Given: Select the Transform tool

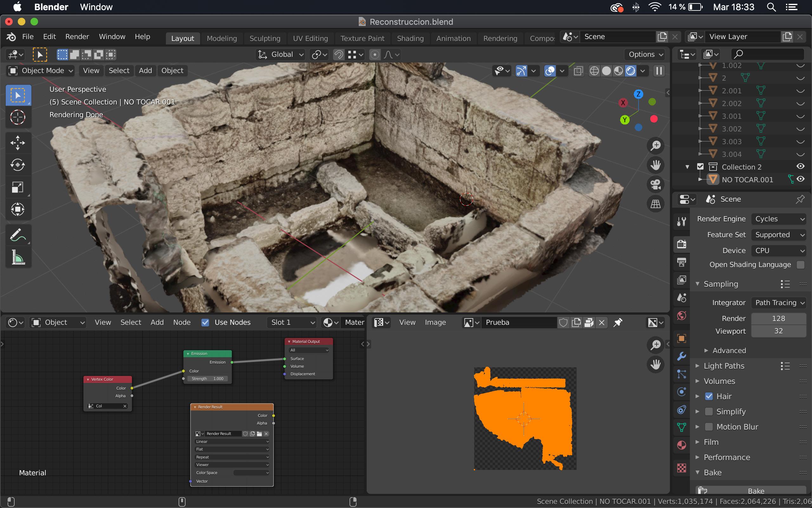Looking at the screenshot, I should pyautogui.click(x=18, y=209).
